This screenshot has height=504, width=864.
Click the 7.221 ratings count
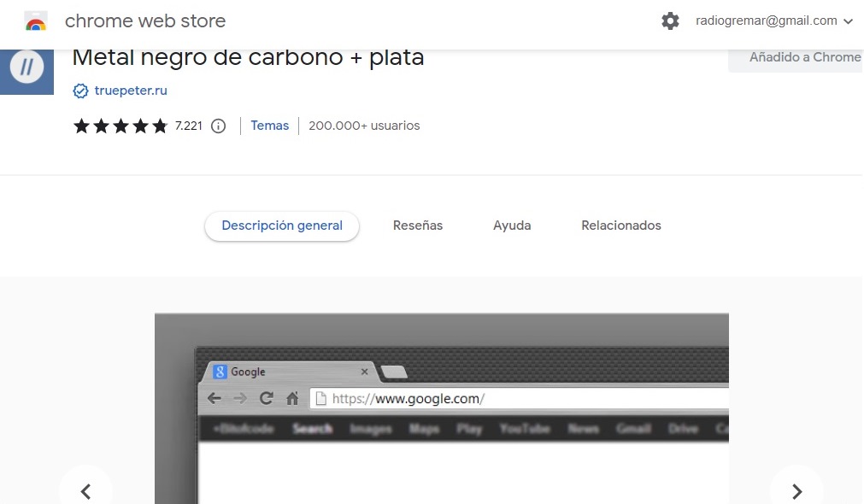tap(189, 126)
